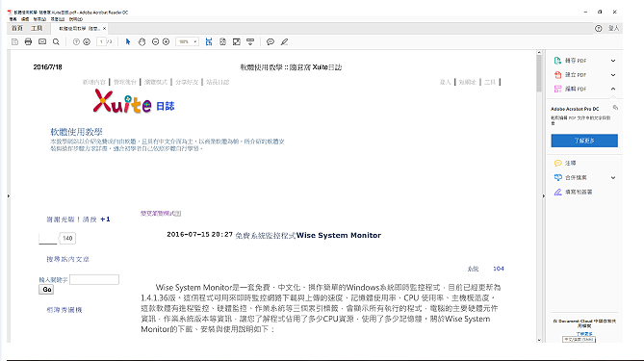This screenshot has width=644, height=361.
Task: Click the Xuite 日誌 logo
Action: tap(134, 101)
